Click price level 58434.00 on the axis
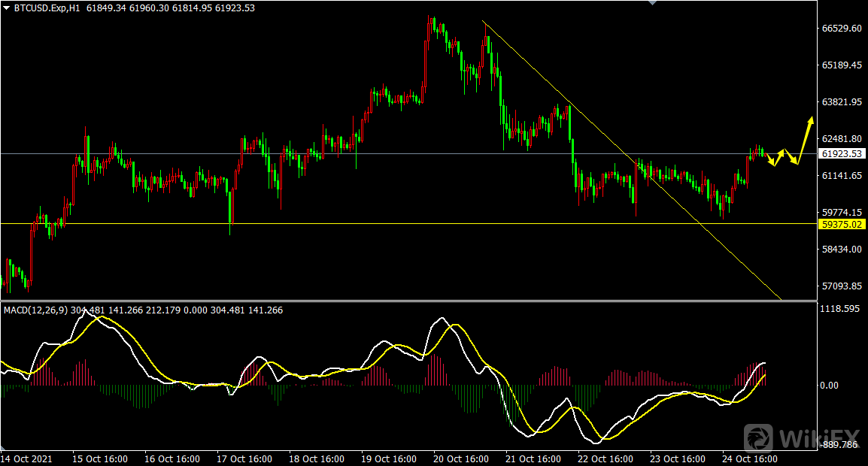This screenshot has height=466, width=868. click(842, 249)
